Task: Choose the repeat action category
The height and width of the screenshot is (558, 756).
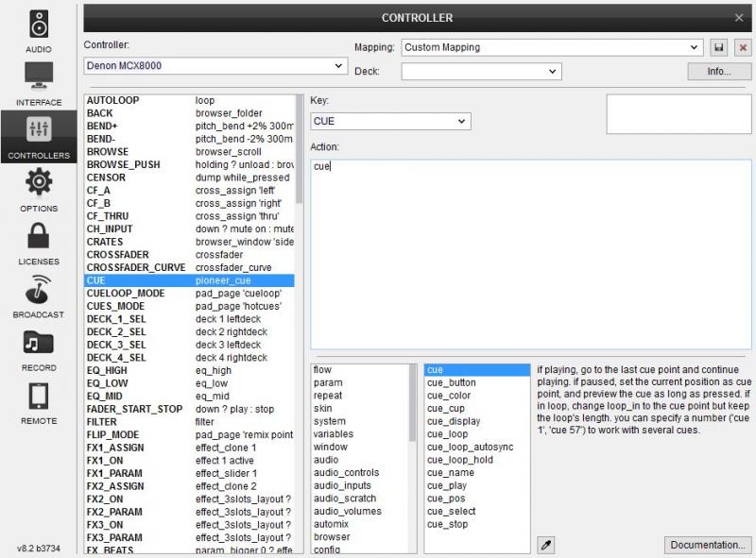Action: [360, 395]
